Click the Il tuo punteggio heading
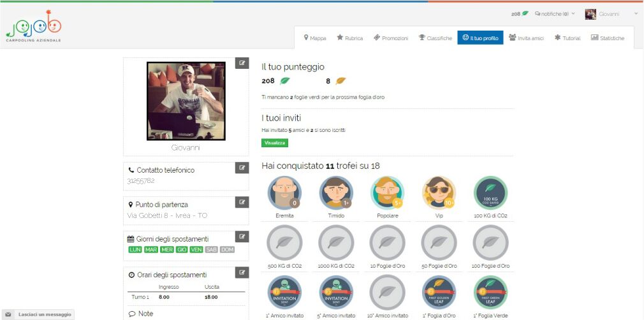644x320 pixels. point(293,66)
